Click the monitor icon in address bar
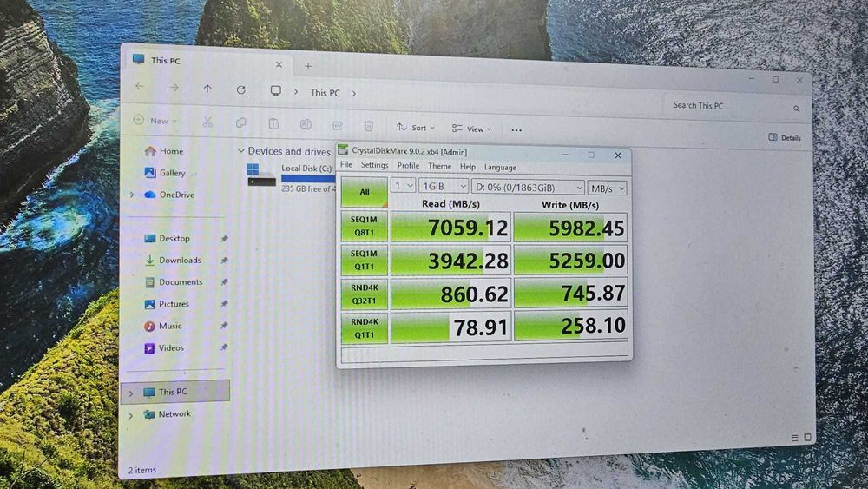 point(276,91)
